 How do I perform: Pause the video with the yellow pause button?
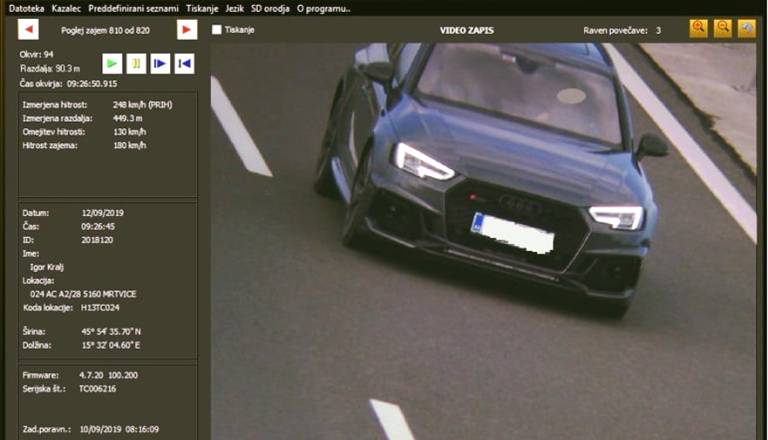point(136,63)
